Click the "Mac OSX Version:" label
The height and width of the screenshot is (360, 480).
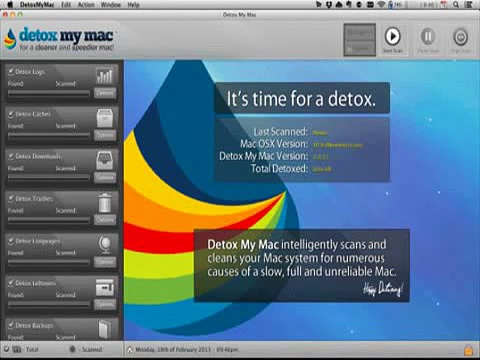[274, 144]
